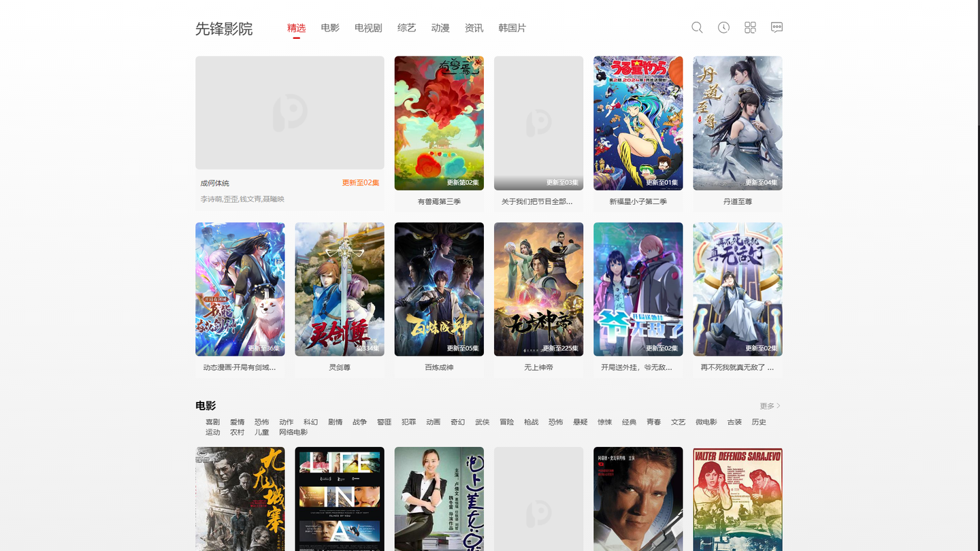This screenshot has width=980, height=551.
Task: Switch to the 资讯 tab
Action: [474, 28]
